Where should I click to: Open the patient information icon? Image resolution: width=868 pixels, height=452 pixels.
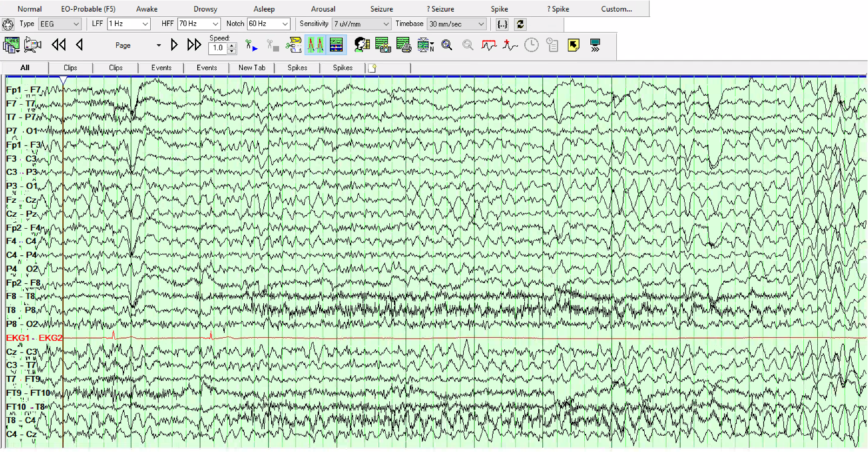361,45
